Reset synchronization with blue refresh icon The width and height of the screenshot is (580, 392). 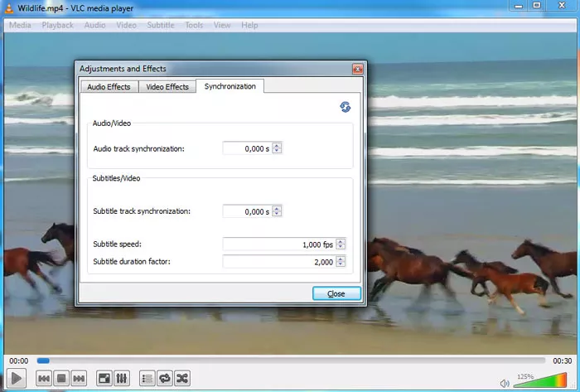[346, 107]
